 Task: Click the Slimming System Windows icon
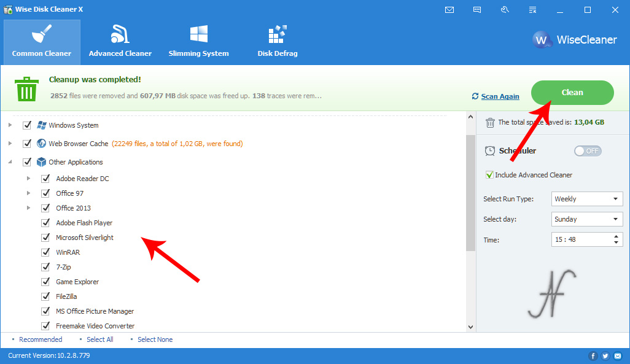coord(198,34)
